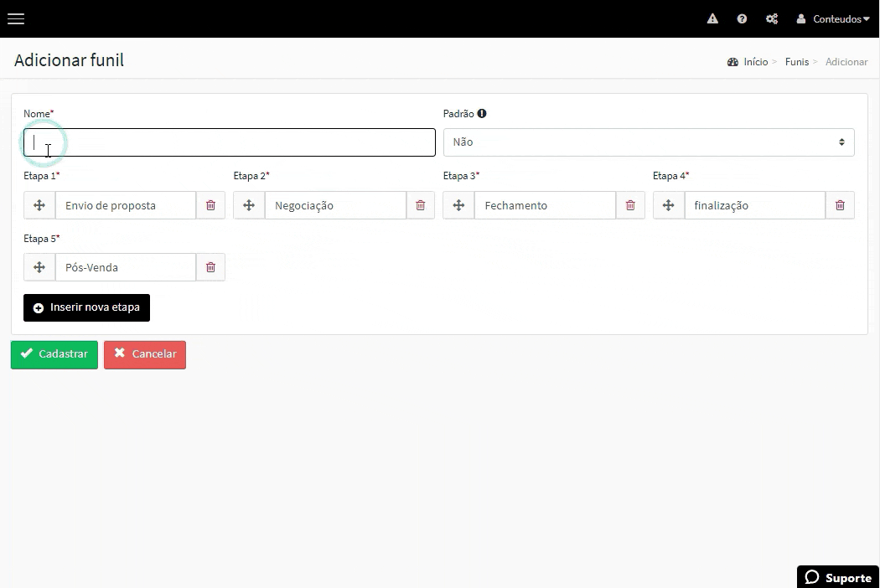Click trash icon beside Fechamento
880x588 pixels.
click(x=630, y=205)
